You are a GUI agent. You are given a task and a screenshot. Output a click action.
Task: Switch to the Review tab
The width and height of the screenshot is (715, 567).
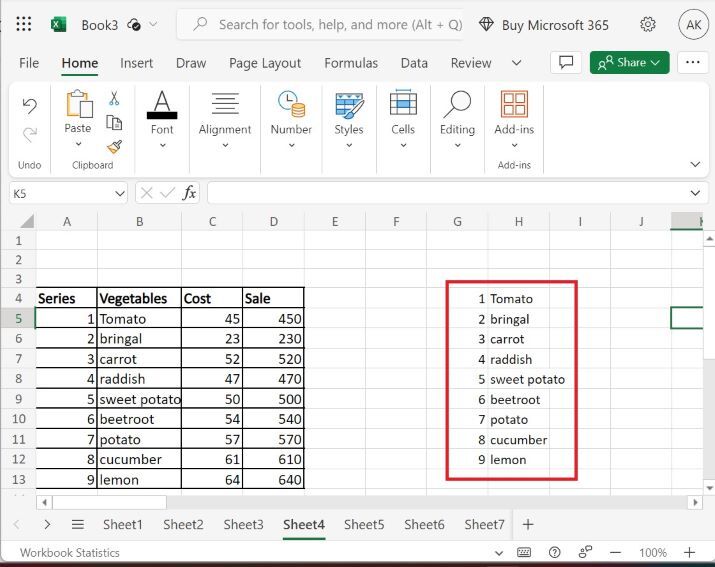point(471,63)
